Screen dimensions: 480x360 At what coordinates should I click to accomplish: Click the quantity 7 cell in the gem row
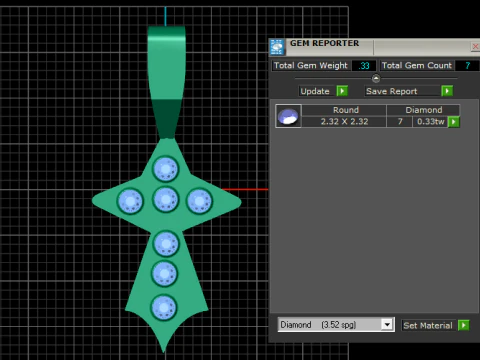click(400, 122)
